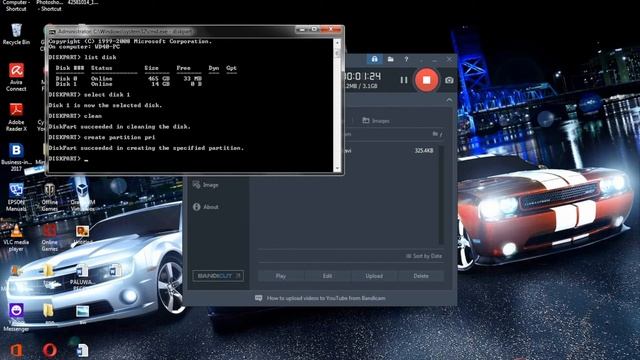Select the Avira Connect desktop icon

tap(16, 77)
